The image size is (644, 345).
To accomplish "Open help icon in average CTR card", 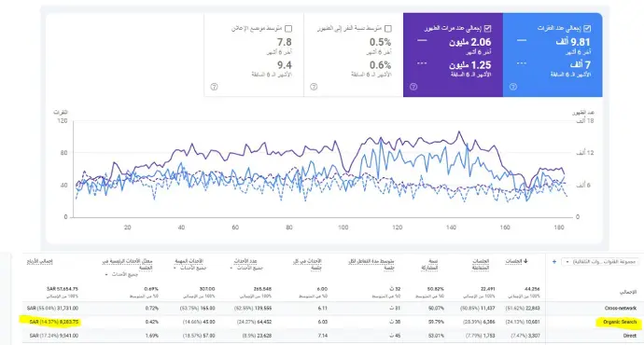I will point(314,87).
